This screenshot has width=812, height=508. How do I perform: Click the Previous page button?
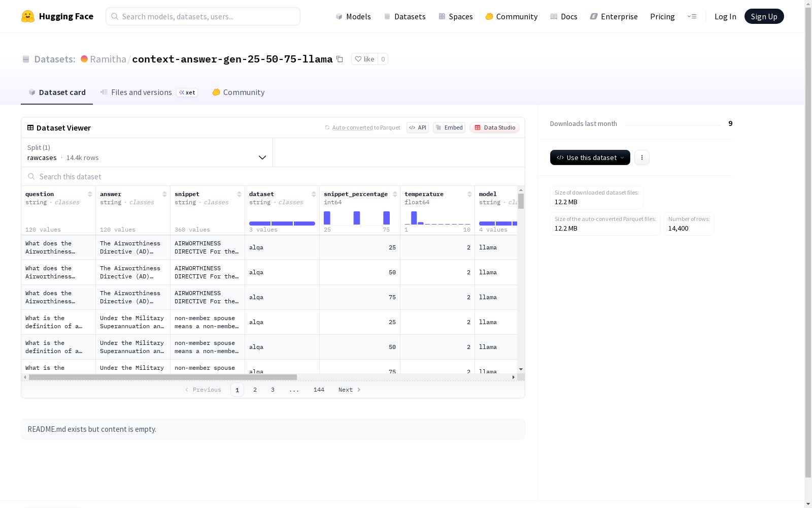203,390
